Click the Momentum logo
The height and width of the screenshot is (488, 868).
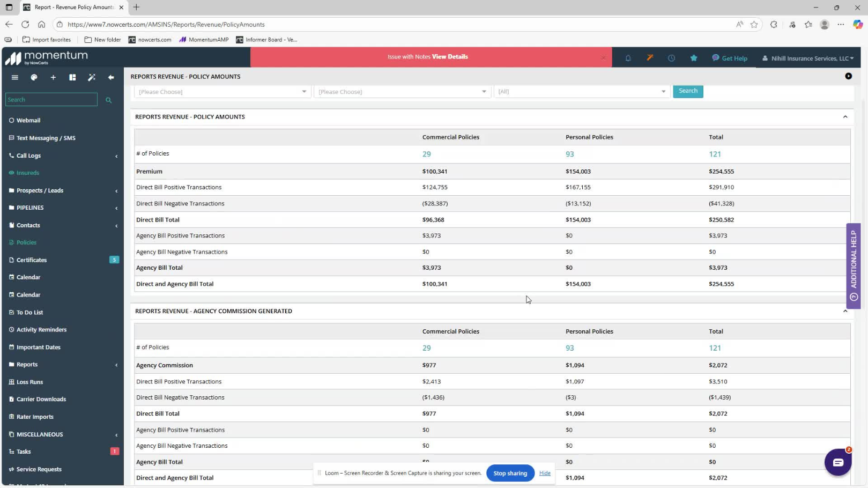(x=46, y=57)
